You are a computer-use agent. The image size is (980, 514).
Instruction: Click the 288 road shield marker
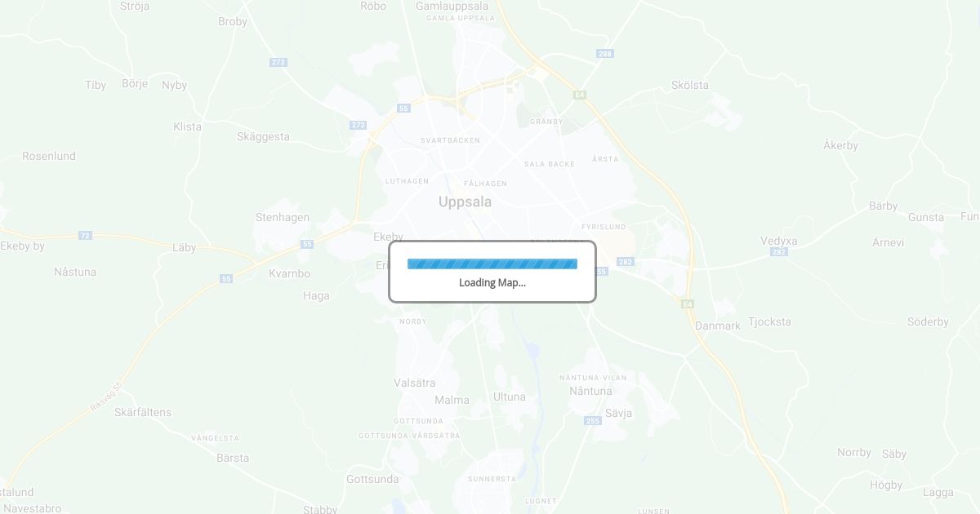pyautogui.click(x=604, y=54)
